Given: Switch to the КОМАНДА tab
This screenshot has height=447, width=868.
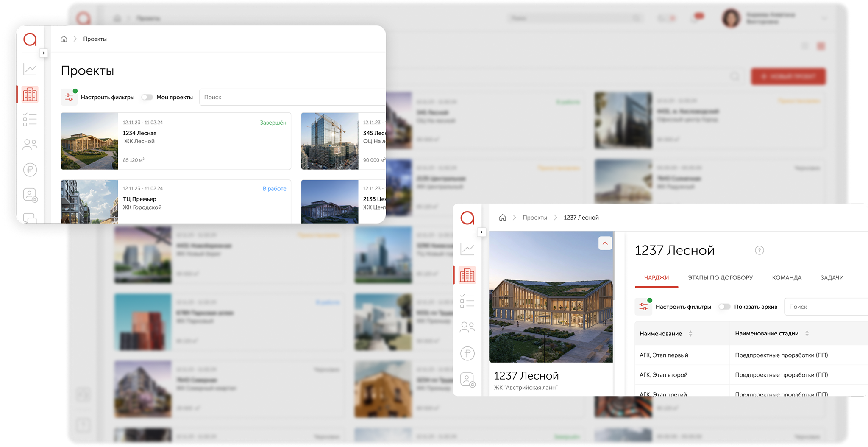Looking at the screenshot, I should [x=787, y=278].
